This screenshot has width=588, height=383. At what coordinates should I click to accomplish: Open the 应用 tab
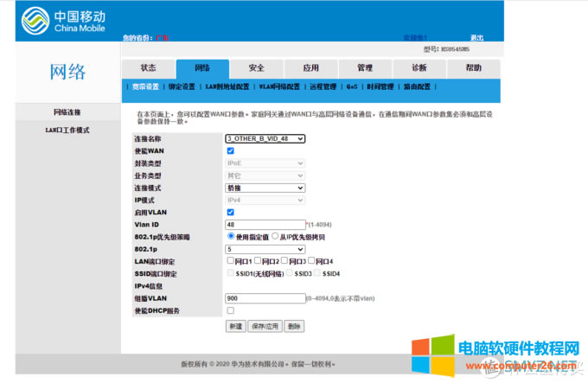310,67
